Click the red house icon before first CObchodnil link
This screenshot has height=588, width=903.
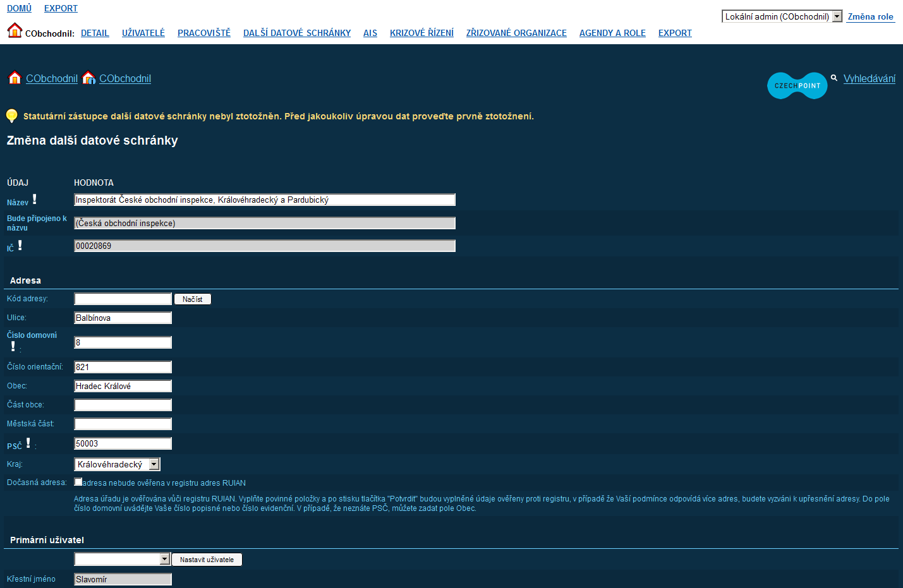(x=15, y=78)
